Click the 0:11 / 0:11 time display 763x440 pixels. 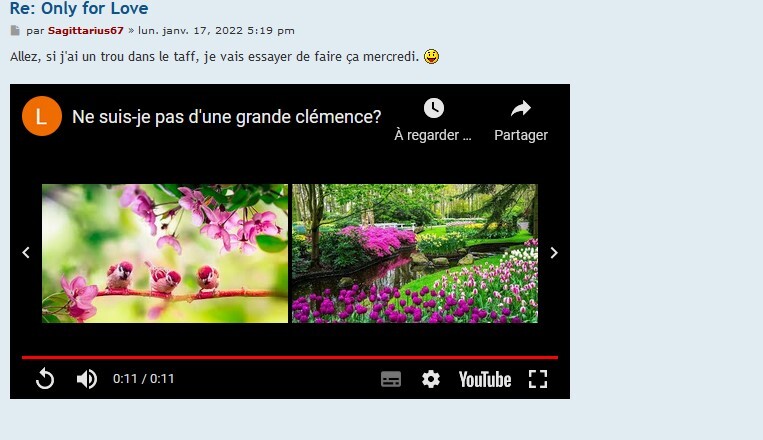click(x=144, y=379)
